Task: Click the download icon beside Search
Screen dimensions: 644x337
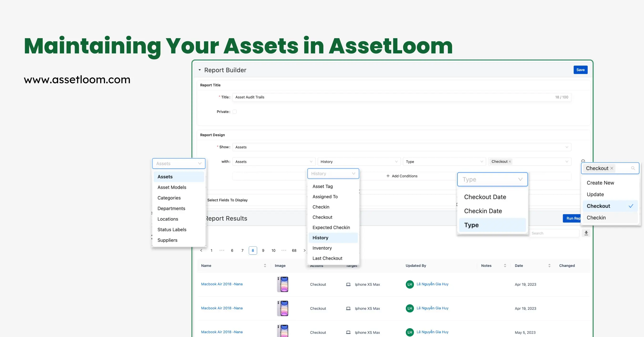Action: coord(586,233)
